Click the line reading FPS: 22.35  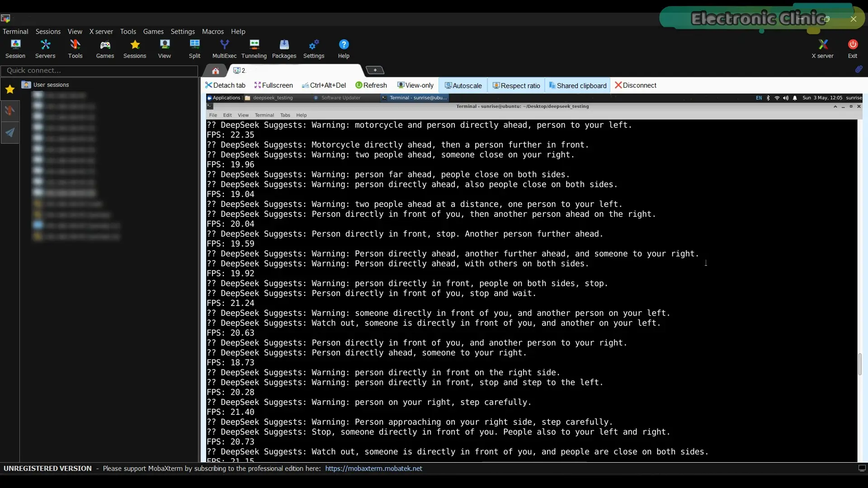tap(231, 135)
